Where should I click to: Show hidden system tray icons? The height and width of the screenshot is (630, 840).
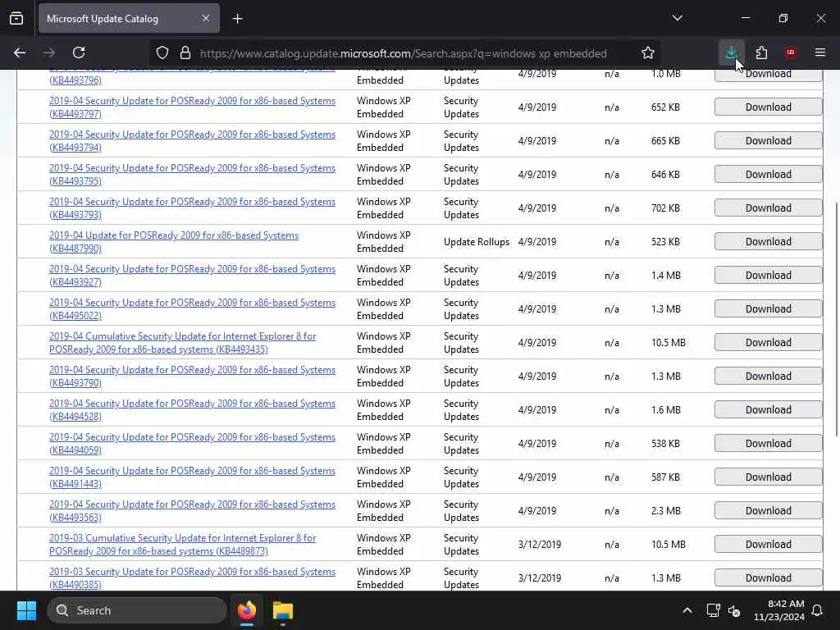click(687, 610)
